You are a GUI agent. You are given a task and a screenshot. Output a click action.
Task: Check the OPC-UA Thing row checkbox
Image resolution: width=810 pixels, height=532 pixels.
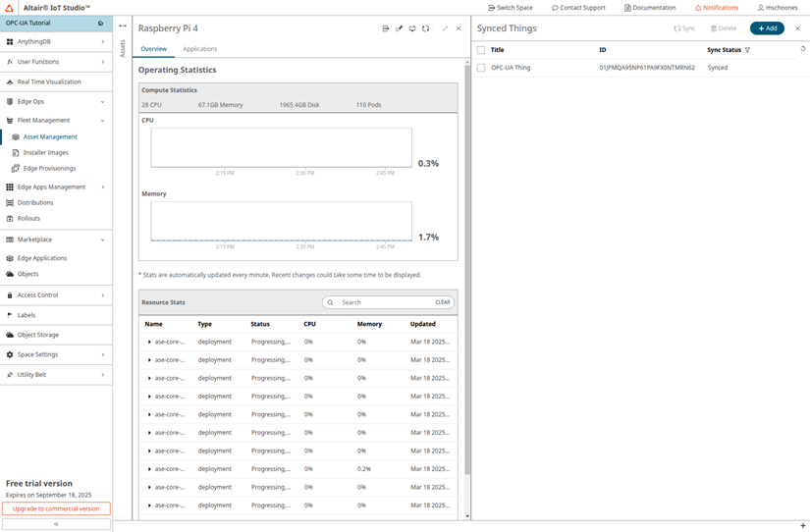click(x=481, y=68)
